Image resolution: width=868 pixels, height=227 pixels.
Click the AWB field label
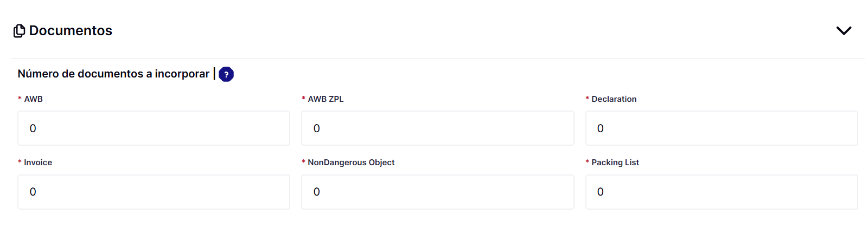tap(33, 99)
